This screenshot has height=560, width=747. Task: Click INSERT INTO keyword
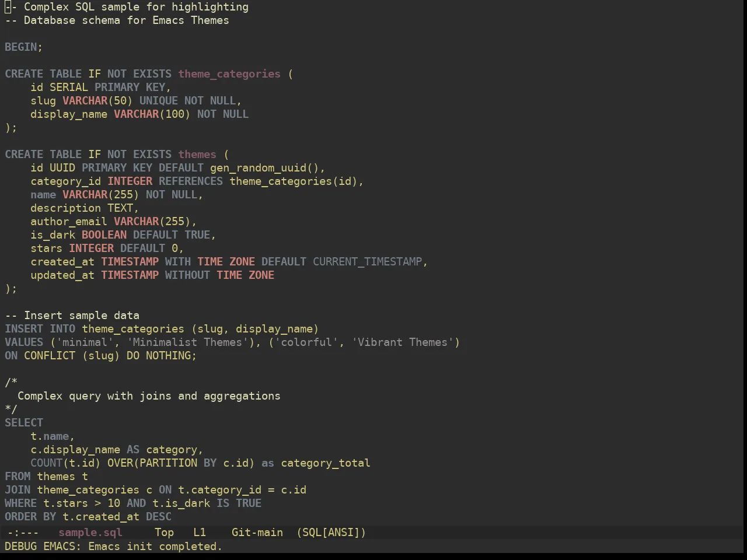(40, 329)
